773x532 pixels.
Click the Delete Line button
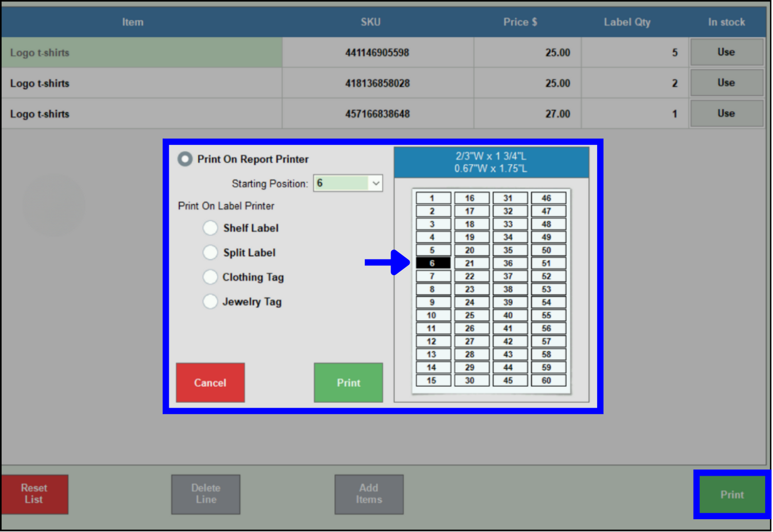pyautogui.click(x=206, y=494)
